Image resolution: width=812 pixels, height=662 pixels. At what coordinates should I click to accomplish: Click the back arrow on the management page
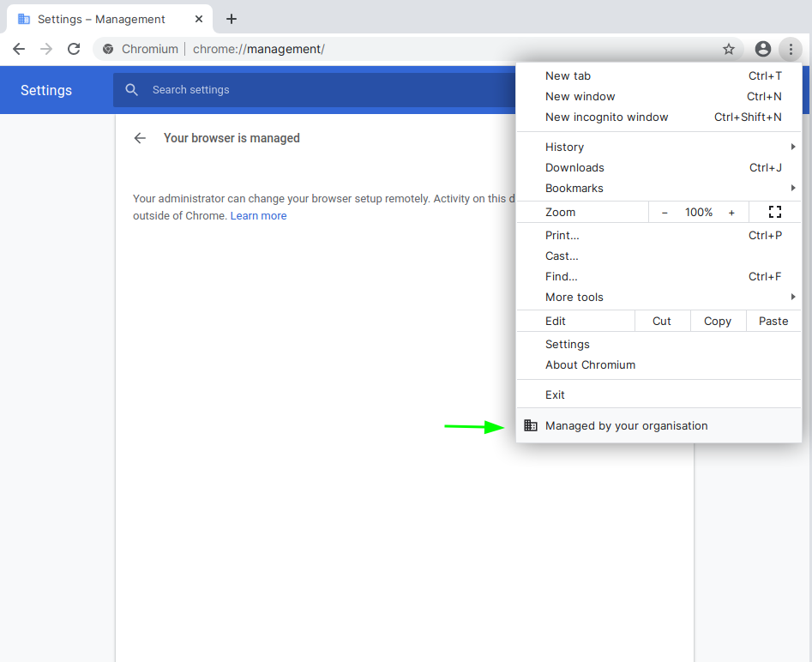[x=140, y=137]
